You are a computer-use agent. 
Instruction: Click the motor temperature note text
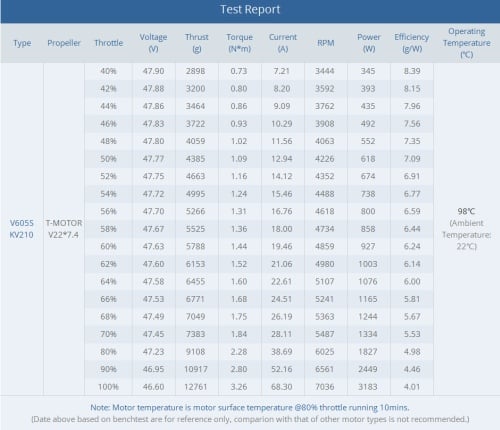250,408
